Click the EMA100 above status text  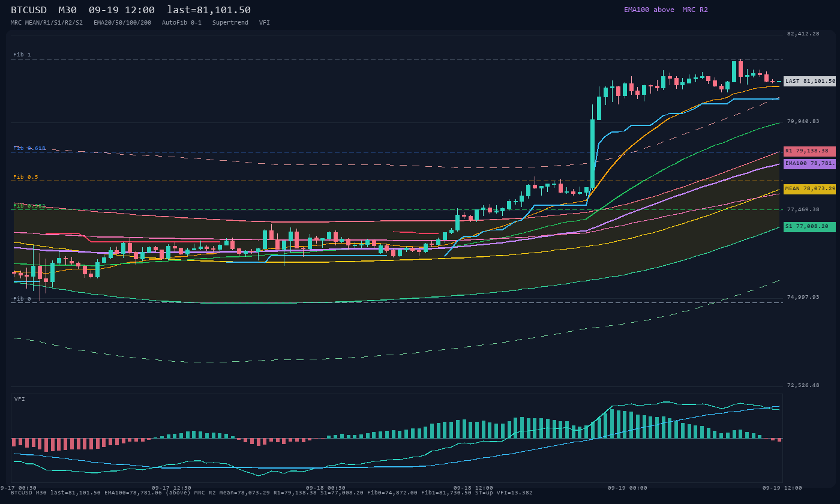(649, 10)
